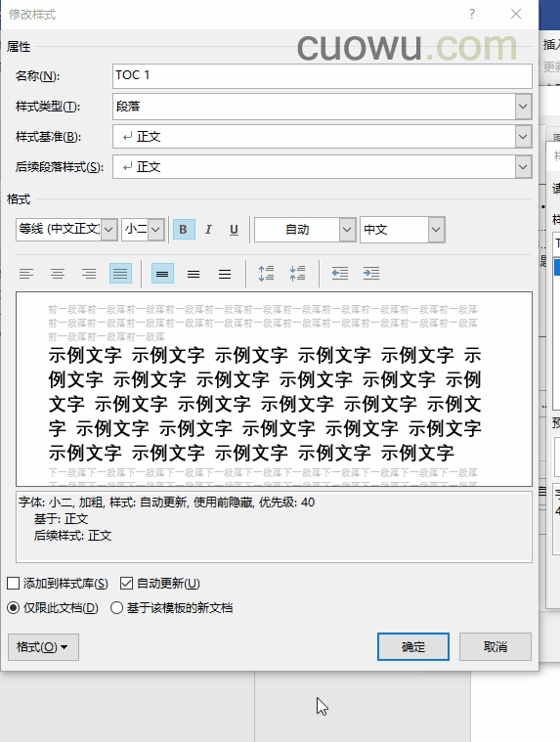Set double line spacing

tap(225, 274)
